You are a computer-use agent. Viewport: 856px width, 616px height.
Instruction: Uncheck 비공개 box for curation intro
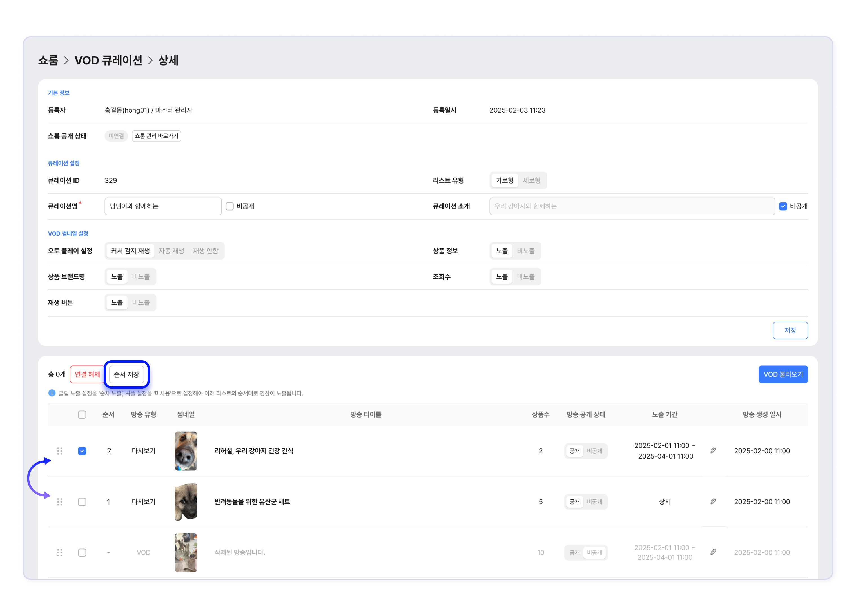pos(783,206)
